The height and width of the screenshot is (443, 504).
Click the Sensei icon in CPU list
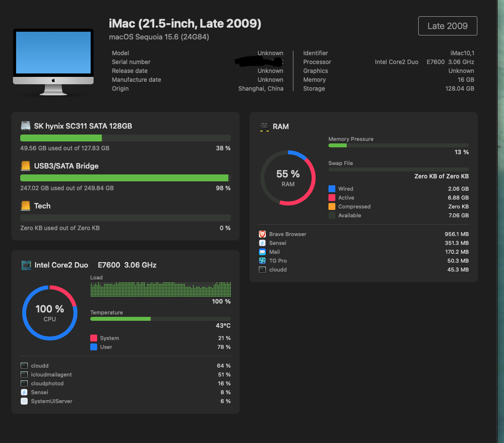tap(24, 392)
